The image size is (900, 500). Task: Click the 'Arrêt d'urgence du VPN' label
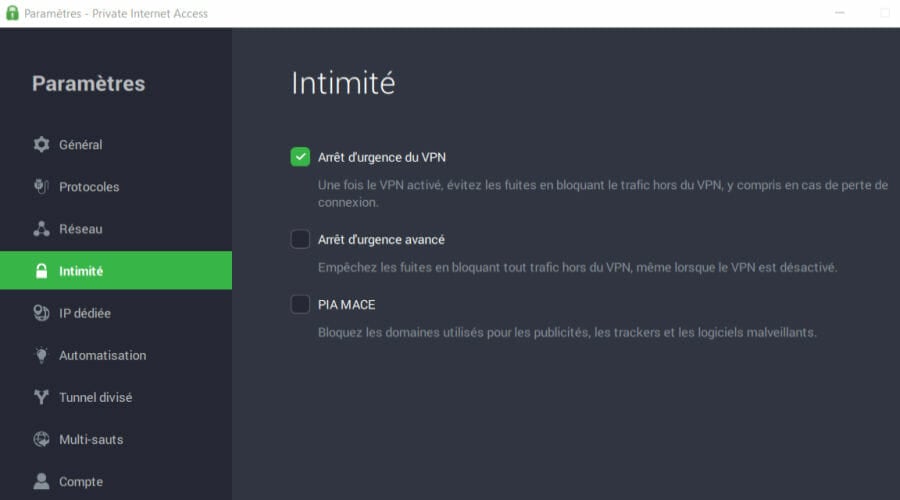382,157
